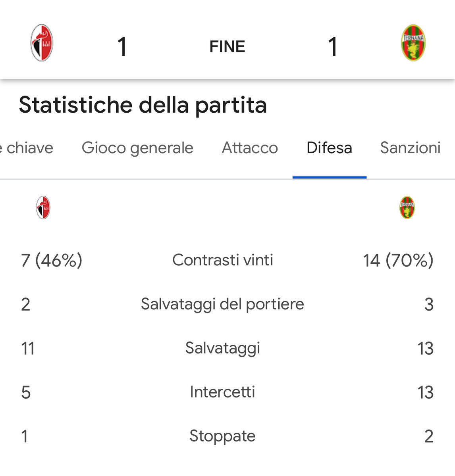
Task: Open Bari team crest in score header
Action: point(42,43)
